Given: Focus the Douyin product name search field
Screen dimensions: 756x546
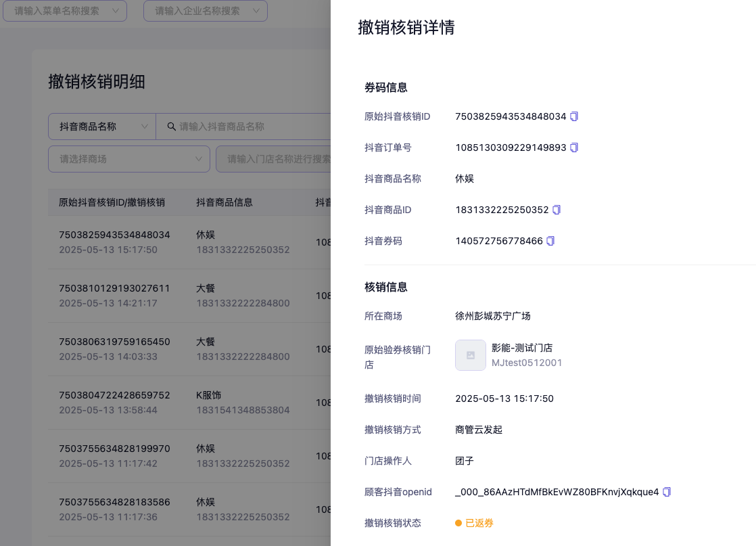Looking at the screenshot, I should coord(250,127).
